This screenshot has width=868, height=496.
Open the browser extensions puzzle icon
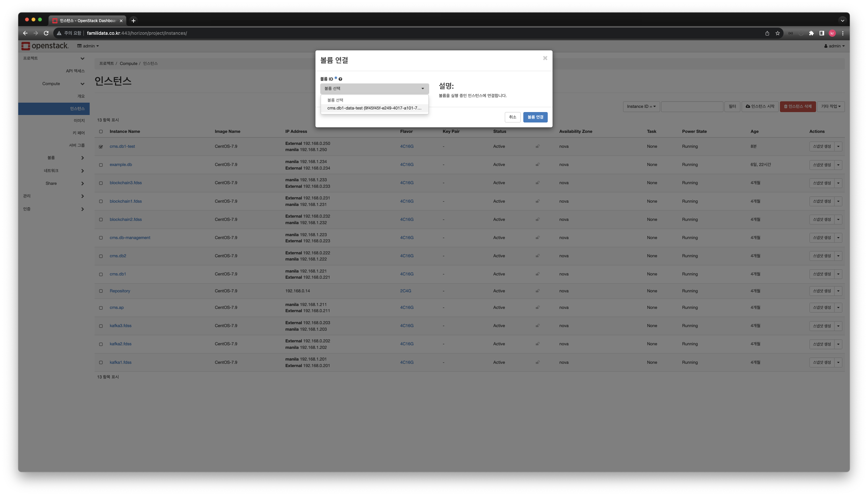click(811, 33)
